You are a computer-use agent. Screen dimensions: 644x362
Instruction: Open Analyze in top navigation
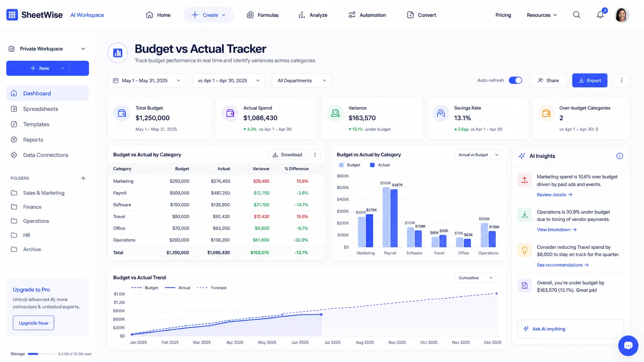(313, 15)
